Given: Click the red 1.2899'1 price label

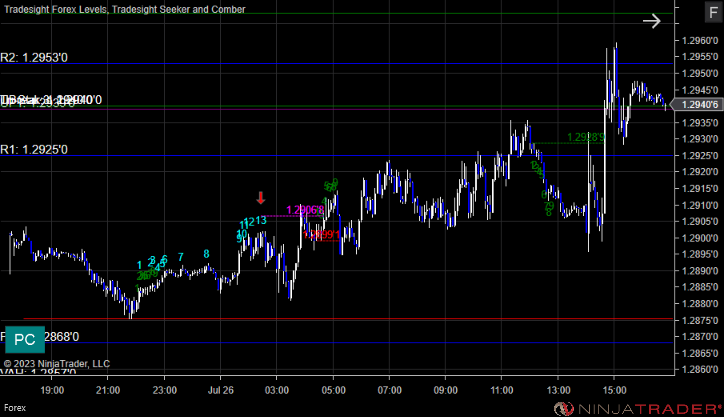Looking at the screenshot, I should point(322,235).
